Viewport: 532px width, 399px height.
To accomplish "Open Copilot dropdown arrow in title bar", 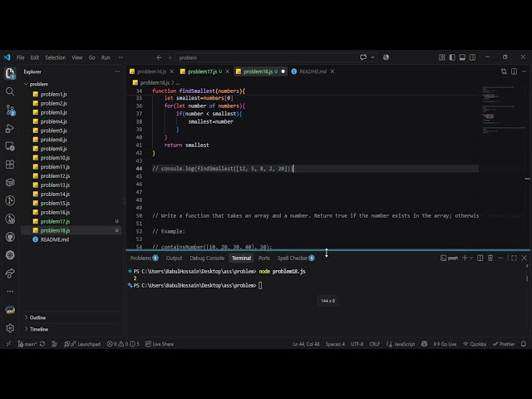I will 372,57.
